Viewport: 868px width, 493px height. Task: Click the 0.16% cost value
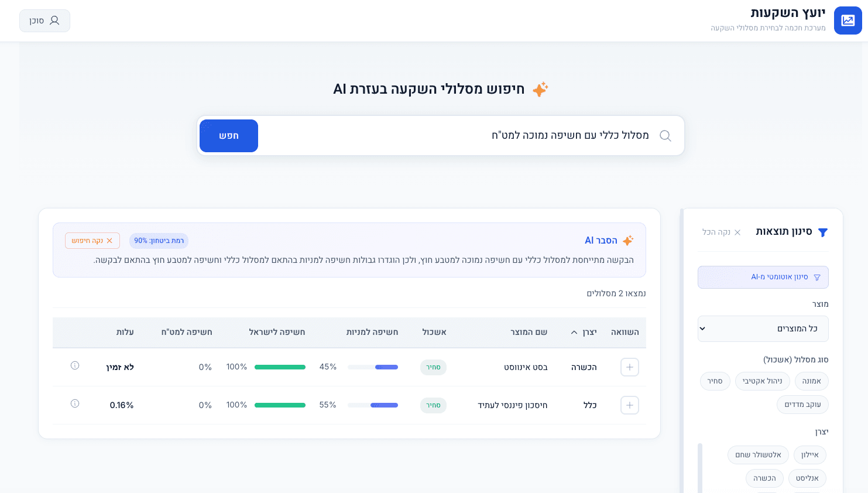point(122,405)
